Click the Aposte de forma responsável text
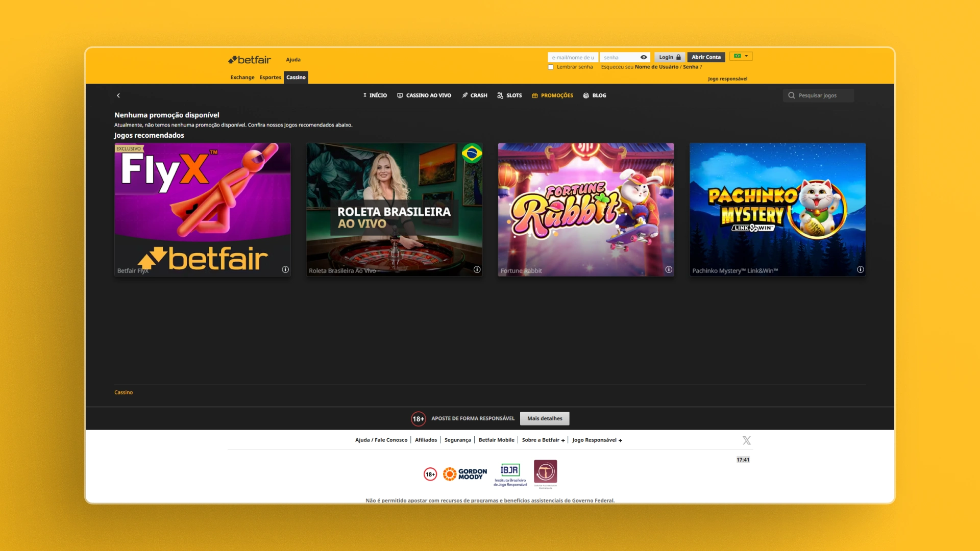Viewport: 980px width, 551px height. pyautogui.click(x=473, y=418)
